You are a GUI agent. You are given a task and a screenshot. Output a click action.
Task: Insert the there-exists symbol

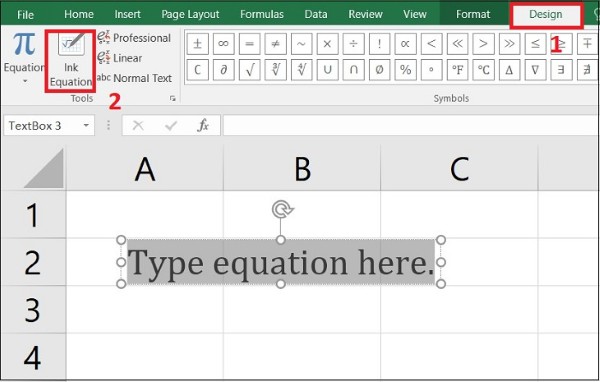pos(561,70)
